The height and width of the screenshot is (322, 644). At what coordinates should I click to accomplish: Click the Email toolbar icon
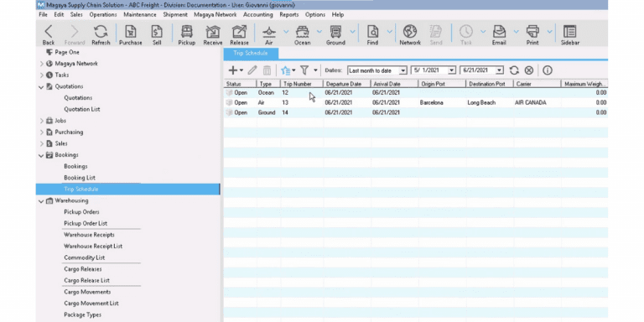pyautogui.click(x=499, y=34)
